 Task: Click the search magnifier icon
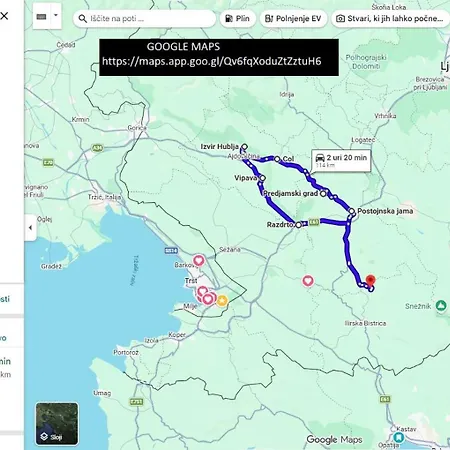[x=82, y=19]
